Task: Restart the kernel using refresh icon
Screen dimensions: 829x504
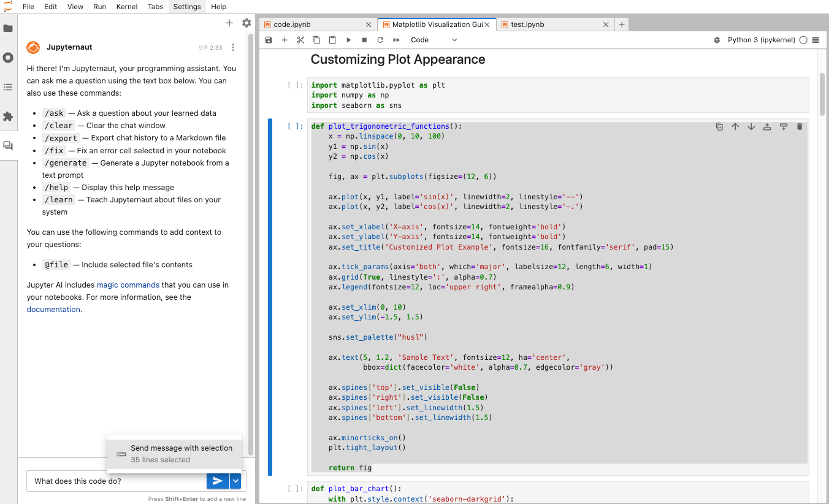Action: 380,39
